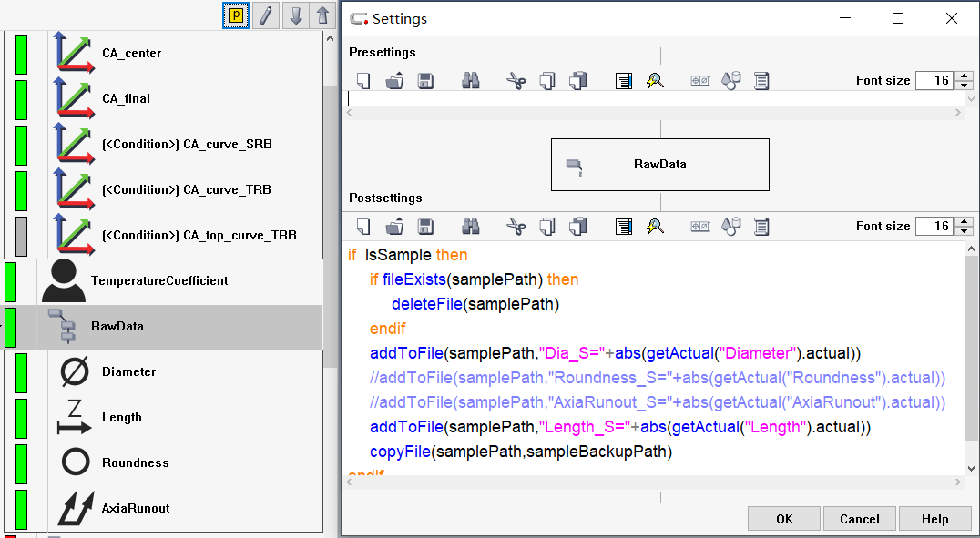The width and height of the screenshot is (980, 538).
Task: Increase the Presettings font size with up arrow
Action: pyautogui.click(x=966, y=76)
